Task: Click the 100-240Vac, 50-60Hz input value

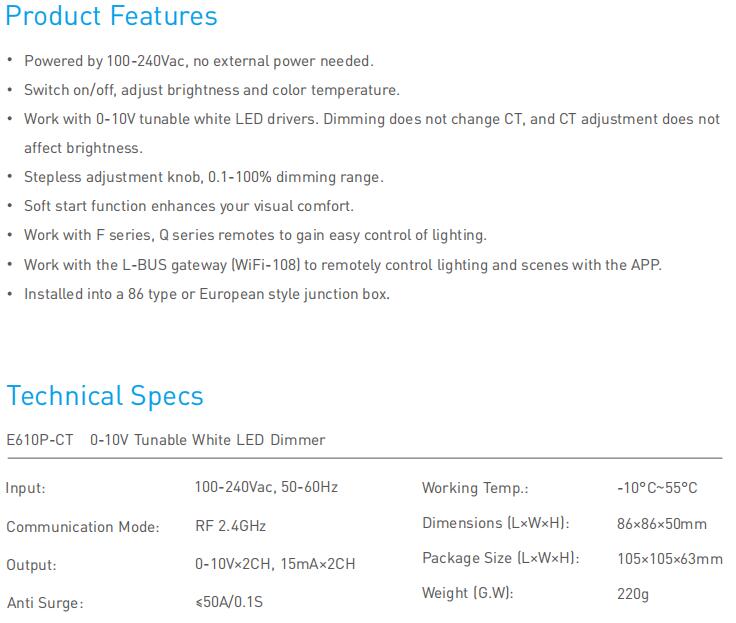Action: (266, 487)
